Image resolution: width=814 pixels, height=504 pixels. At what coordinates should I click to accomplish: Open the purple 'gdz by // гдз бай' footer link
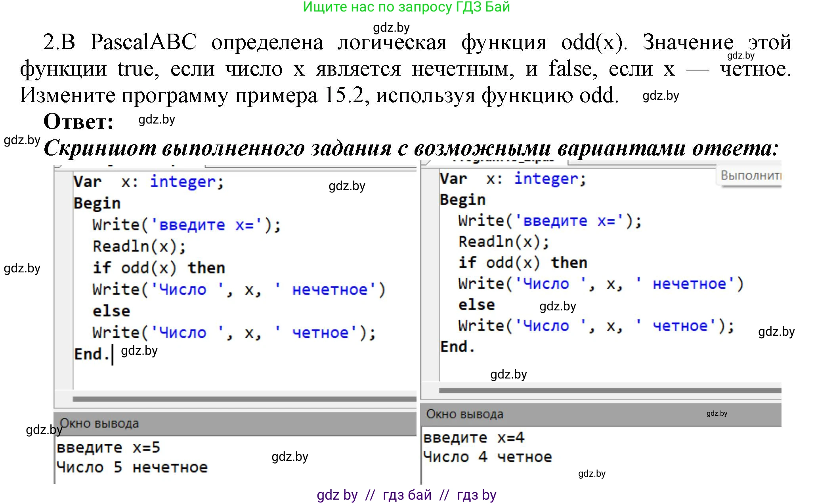[x=406, y=495]
